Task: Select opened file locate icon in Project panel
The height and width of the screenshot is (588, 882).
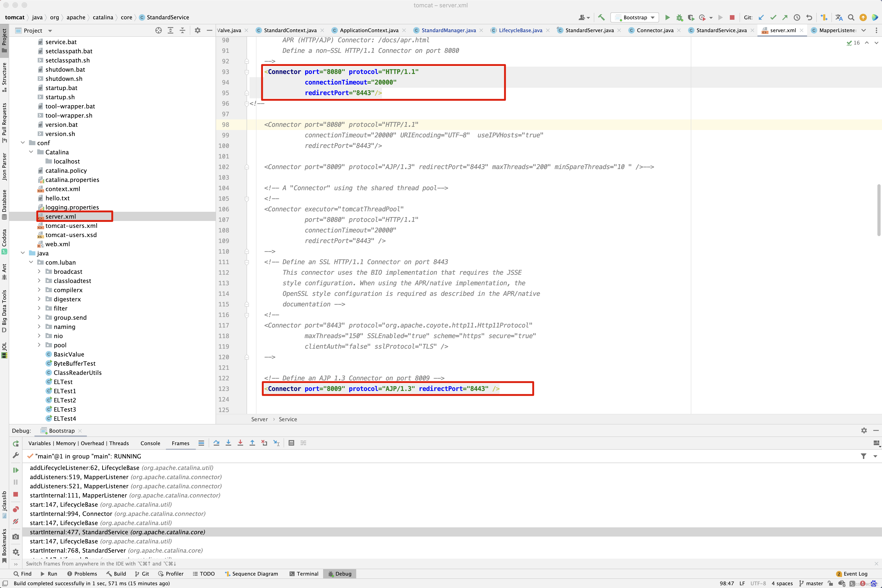Action: pyautogui.click(x=158, y=30)
